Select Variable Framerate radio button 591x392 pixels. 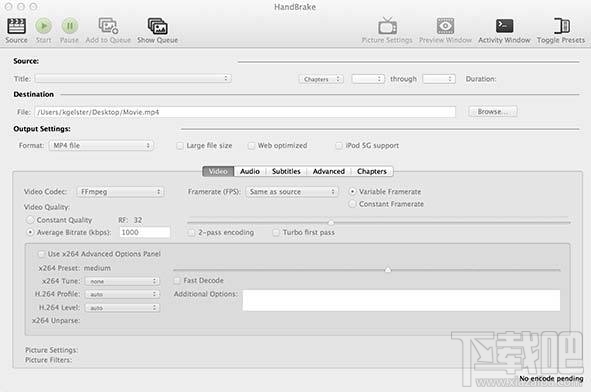(352, 192)
